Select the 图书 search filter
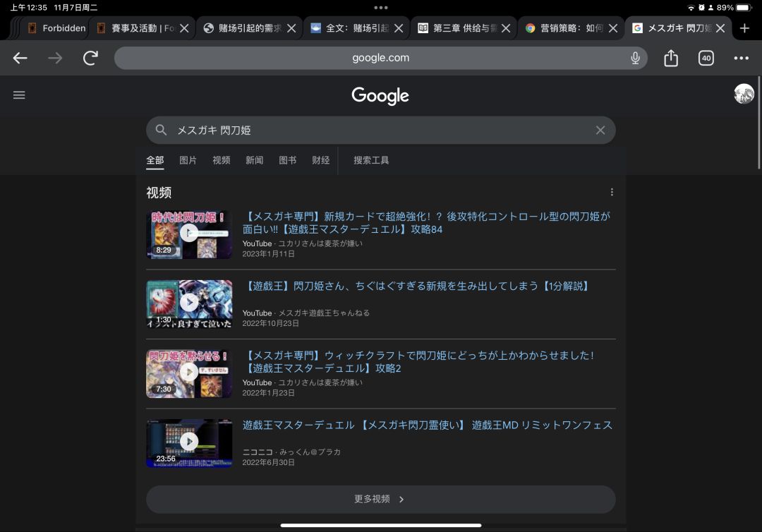The width and height of the screenshot is (762, 532). (x=287, y=160)
